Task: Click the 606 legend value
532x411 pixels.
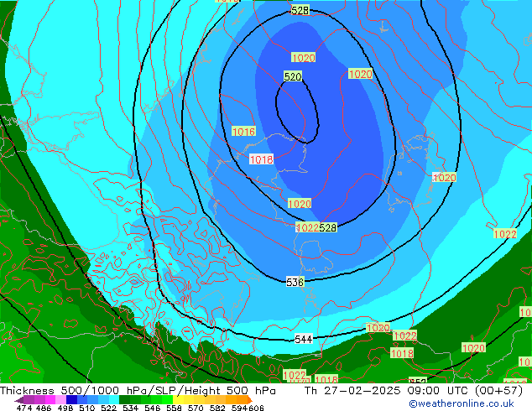Action: pyautogui.click(x=257, y=408)
